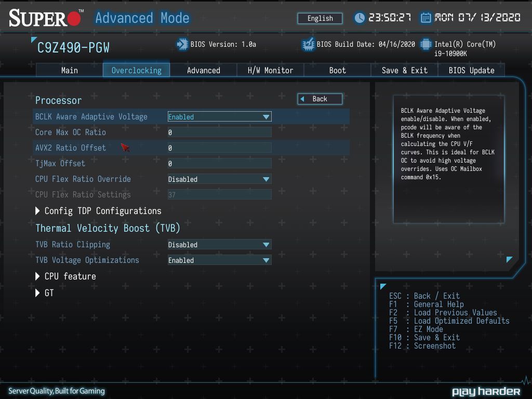The width and height of the screenshot is (532, 399).
Task: Click the F12 : Screenshot hint
Action: click(x=422, y=345)
